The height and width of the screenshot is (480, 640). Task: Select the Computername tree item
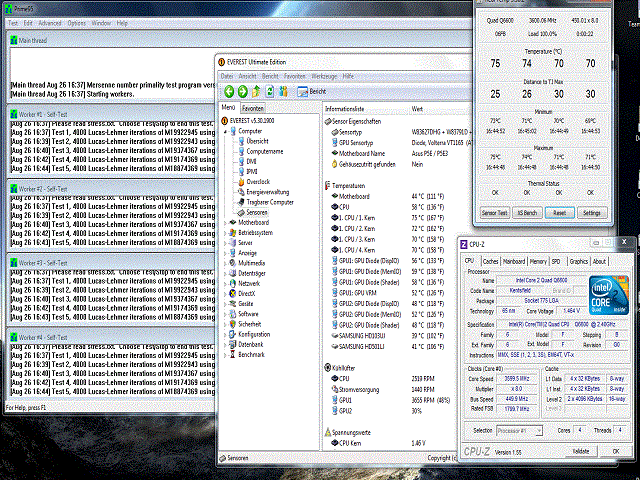point(264,151)
